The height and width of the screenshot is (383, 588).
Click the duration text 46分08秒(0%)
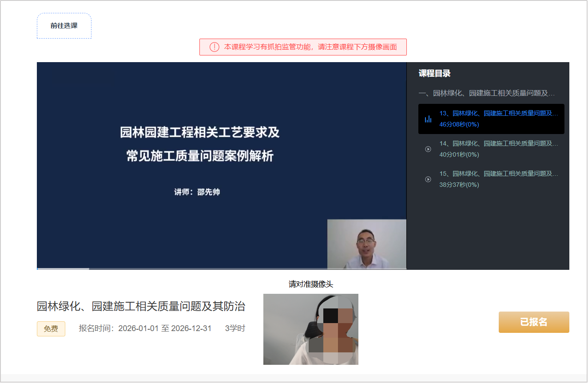click(x=459, y=124)
